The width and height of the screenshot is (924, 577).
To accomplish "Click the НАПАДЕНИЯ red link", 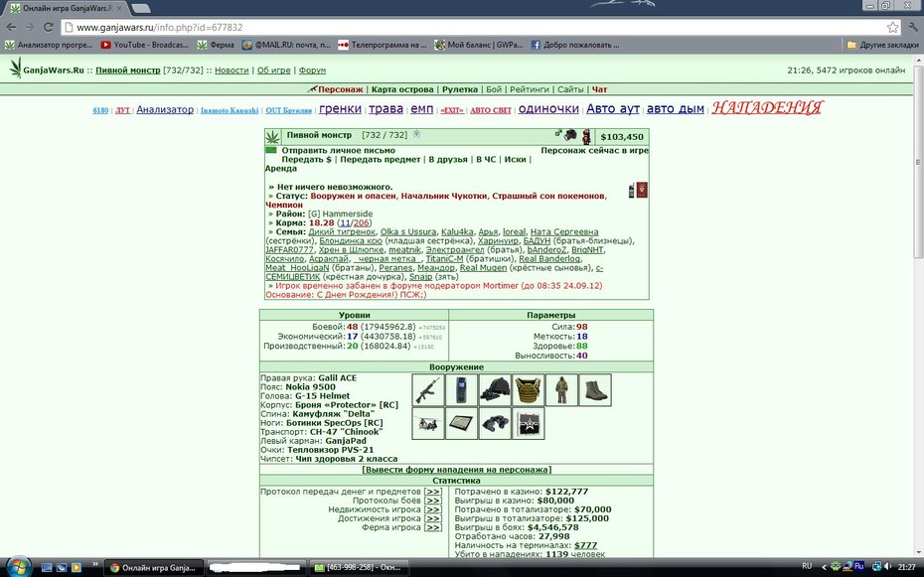I will pos(767,107).
